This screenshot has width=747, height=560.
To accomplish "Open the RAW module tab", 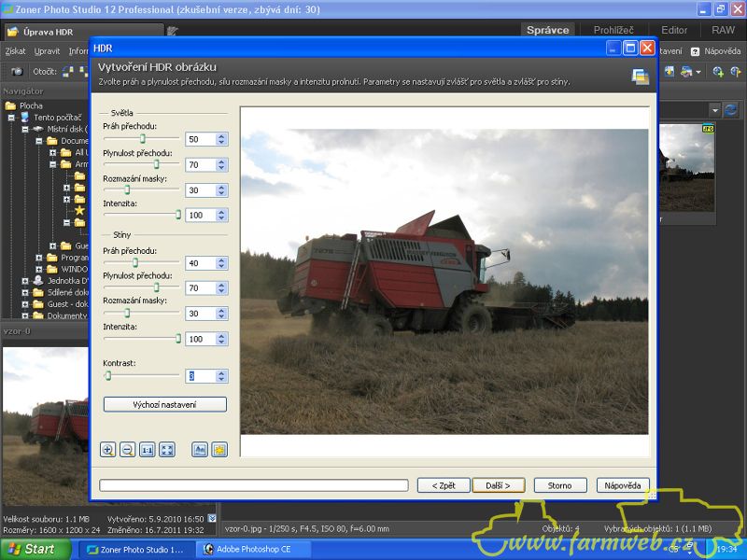I will coord(723,30).
